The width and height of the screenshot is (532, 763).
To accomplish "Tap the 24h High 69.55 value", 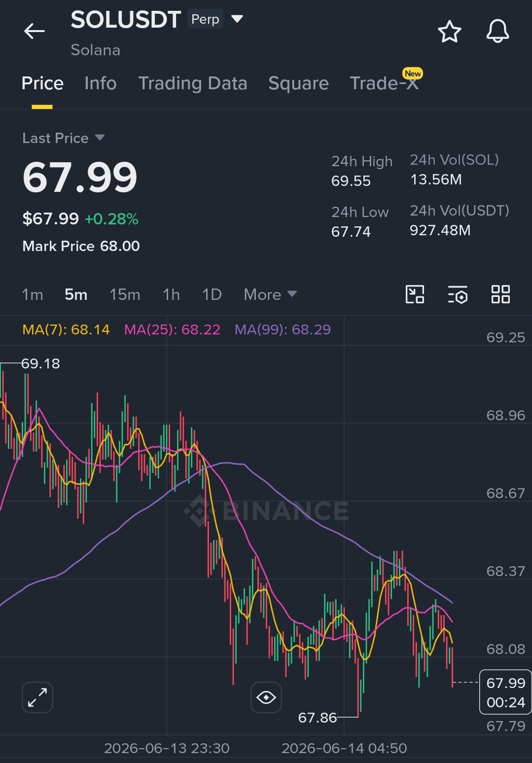I will coord(351,181).
